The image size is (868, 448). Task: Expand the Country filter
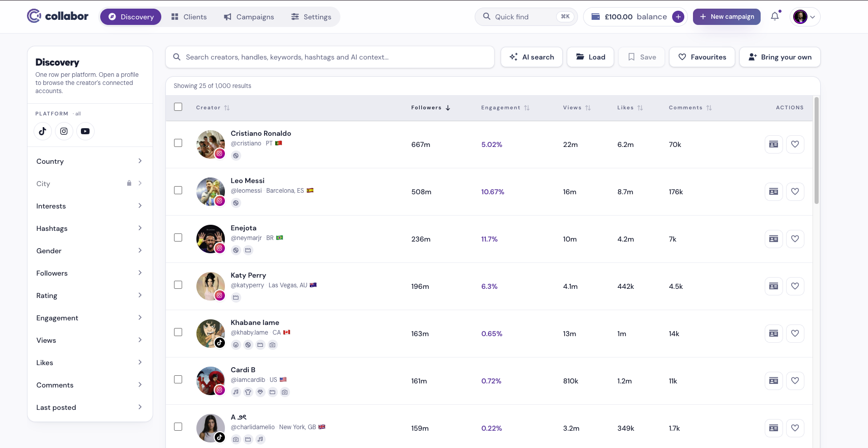[x=90, y=161]
